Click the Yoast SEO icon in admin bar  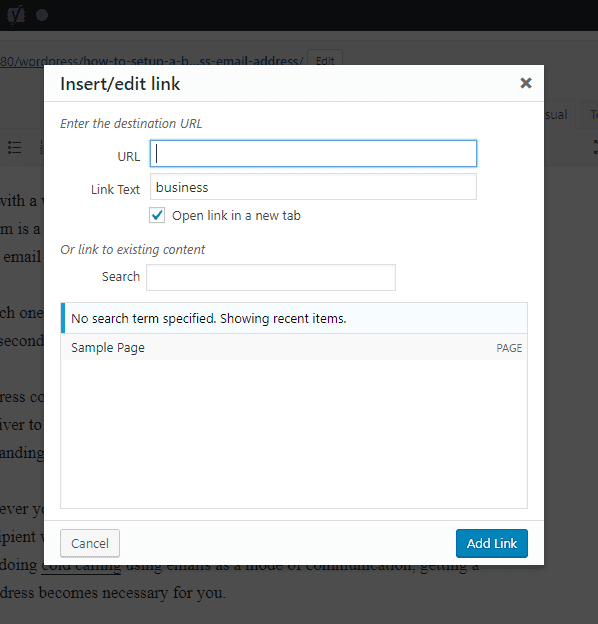tap(16, 15)
